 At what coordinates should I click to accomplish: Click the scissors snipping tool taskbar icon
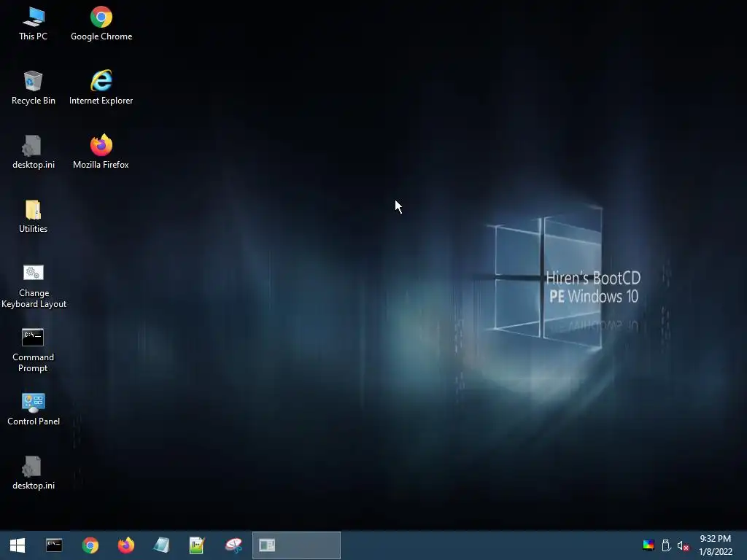[233, 545]
